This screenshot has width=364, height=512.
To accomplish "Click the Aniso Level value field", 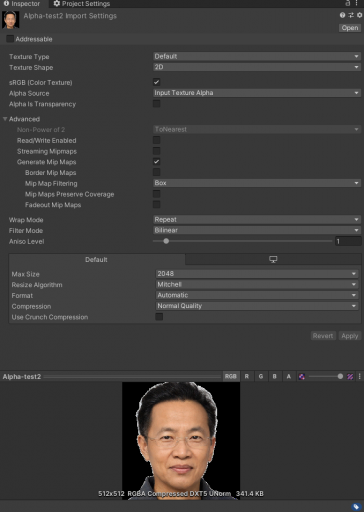I will point(348,241).
